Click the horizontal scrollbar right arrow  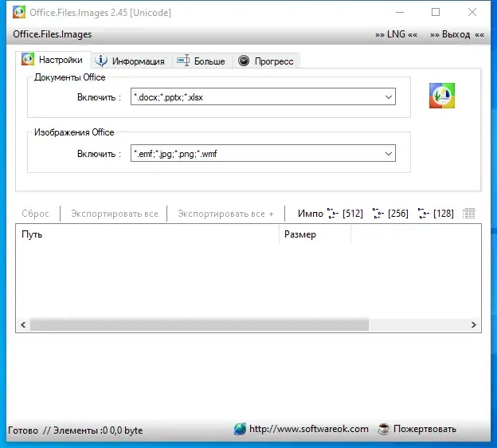(474, 325)
